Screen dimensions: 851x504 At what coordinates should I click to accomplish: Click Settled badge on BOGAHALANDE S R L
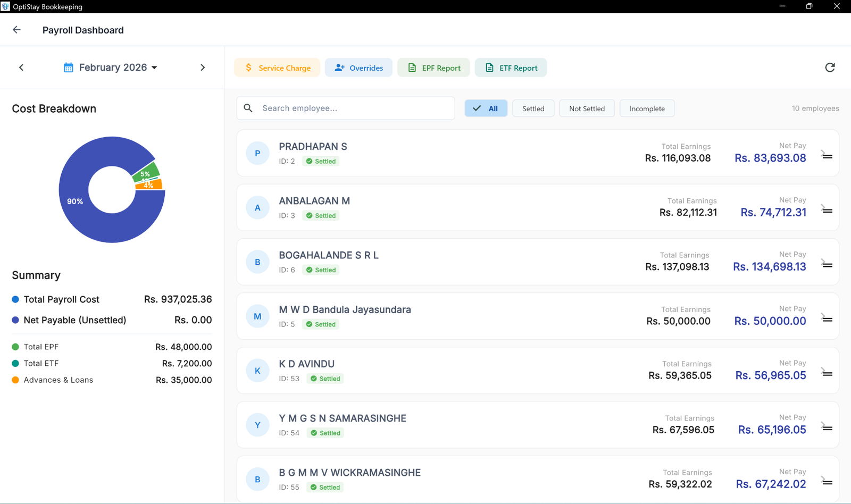(x=321, y=270)
